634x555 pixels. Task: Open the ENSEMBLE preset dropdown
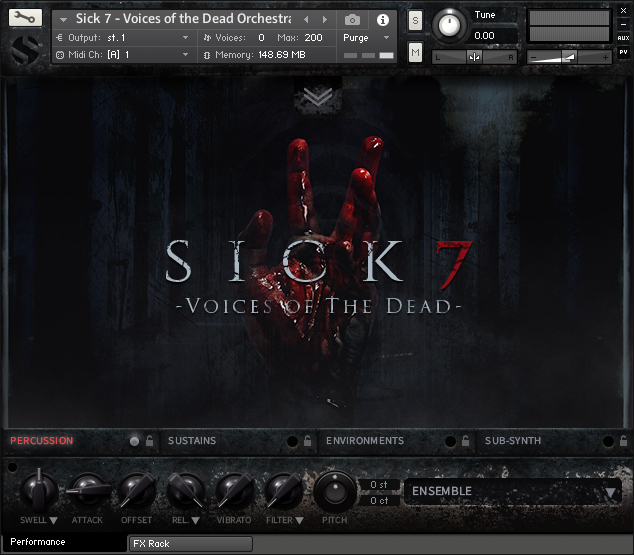pyautogui.click(x=513, y=492)
